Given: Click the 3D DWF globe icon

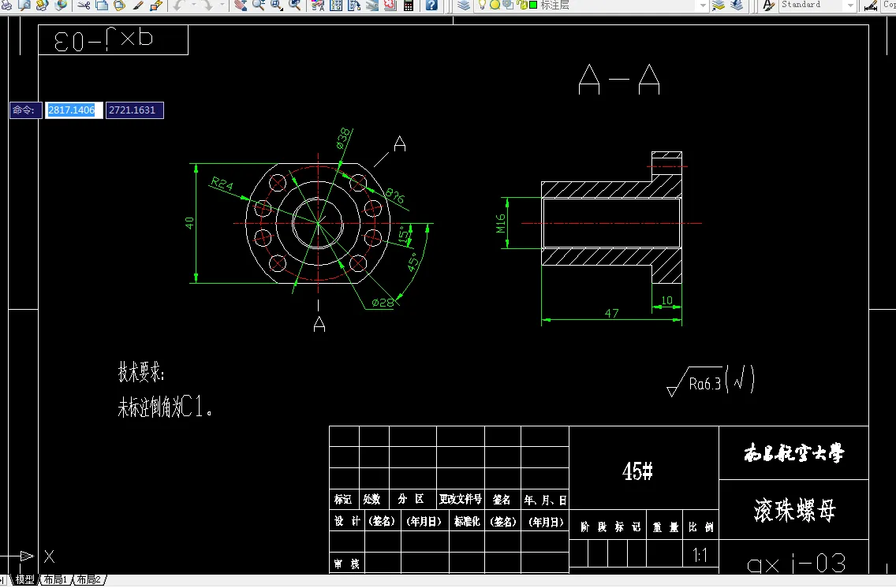Looking at the screenshot, I should (x=60, y=6).
